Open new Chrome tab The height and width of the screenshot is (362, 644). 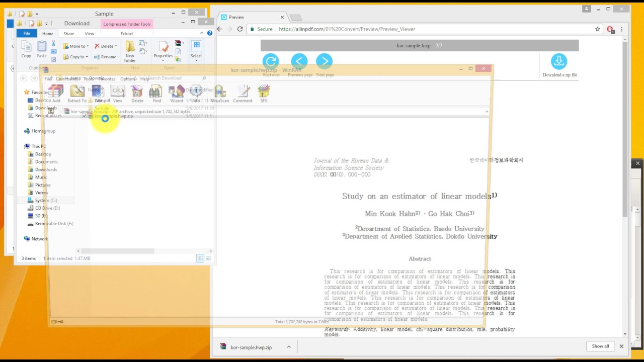(296, 18)
